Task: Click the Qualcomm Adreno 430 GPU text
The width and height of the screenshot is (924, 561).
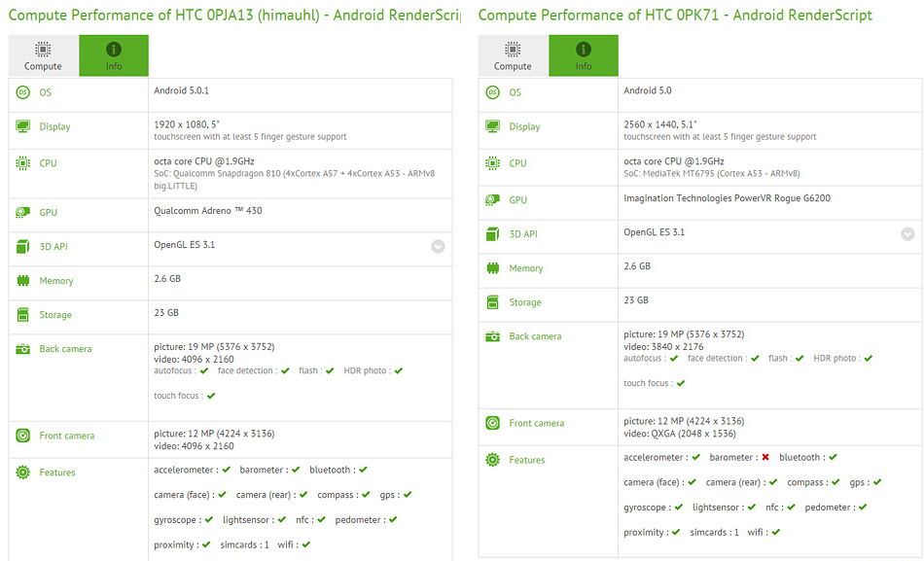Action: pos(208,210)
